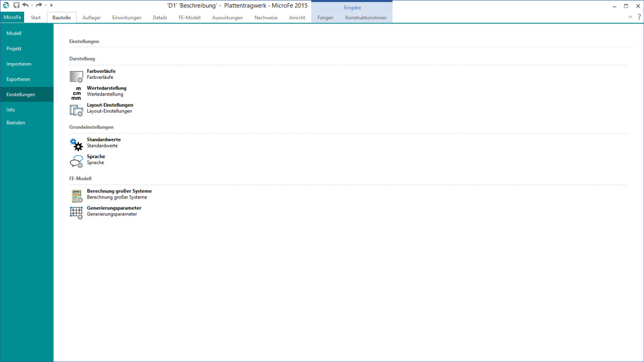Open the Layout-Einstellungen settings link

click(110, 105)
